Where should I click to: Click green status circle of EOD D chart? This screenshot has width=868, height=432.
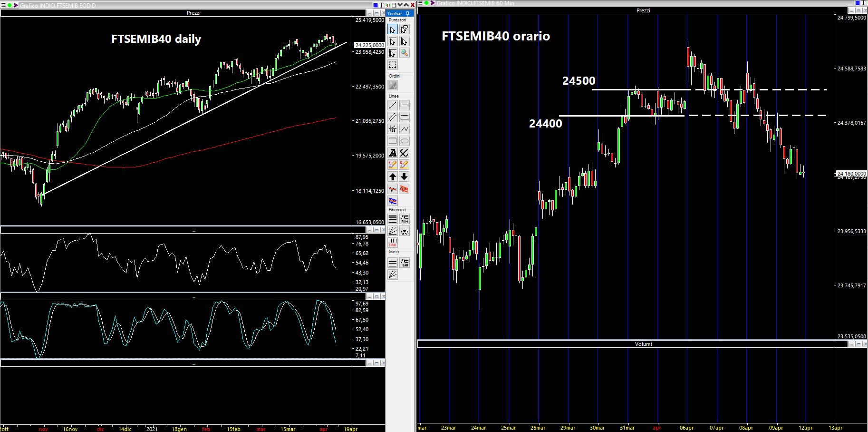10,5
